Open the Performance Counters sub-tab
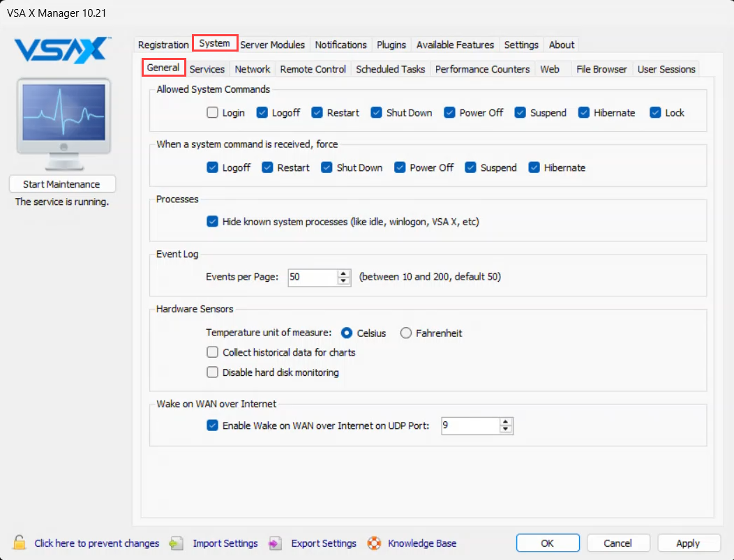The height and width of the screenshot is (560, 734). pyautogui.click(x=482, y=69)
